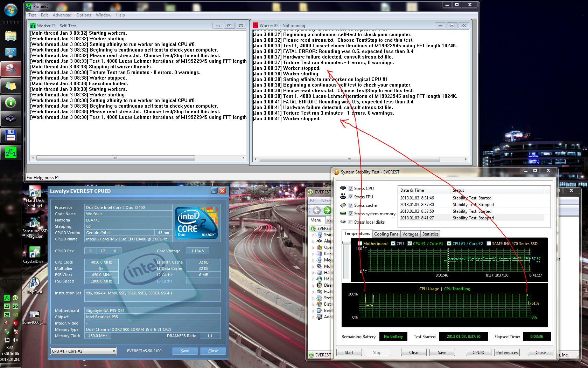Open the EVEREST Fájl menu
The image size is (588, 368).
tap(313, 201)
